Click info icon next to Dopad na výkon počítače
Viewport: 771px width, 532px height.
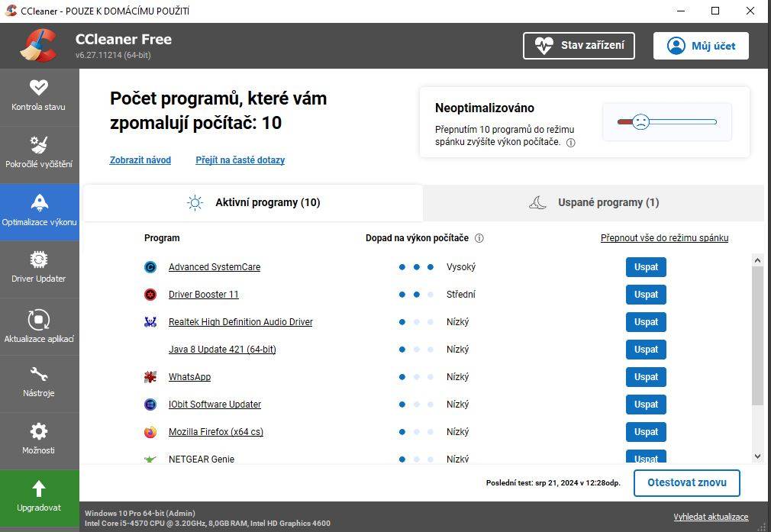click(x=479, y=238)
